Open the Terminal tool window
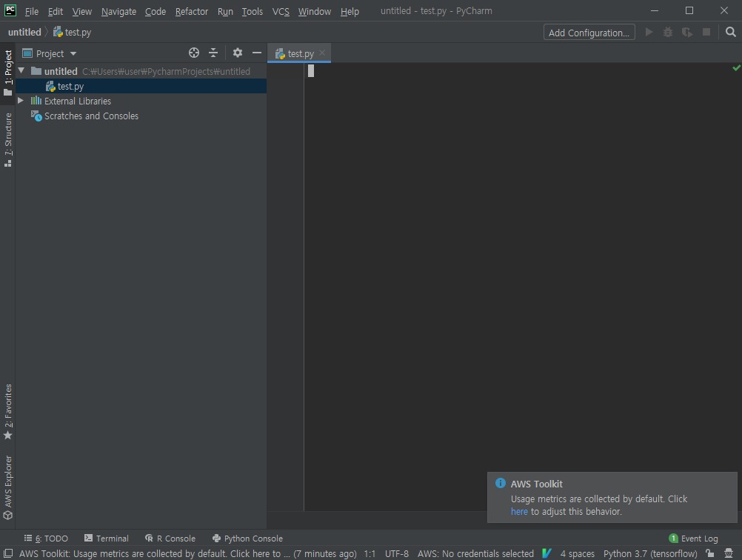The image size is (742, 560). (106, 539)
